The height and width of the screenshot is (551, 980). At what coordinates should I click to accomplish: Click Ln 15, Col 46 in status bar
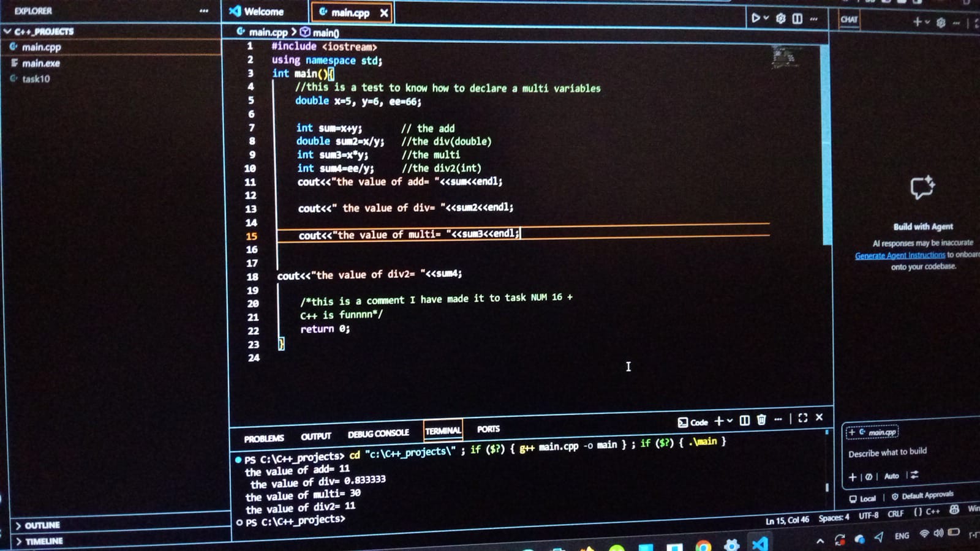coord(787,520)
